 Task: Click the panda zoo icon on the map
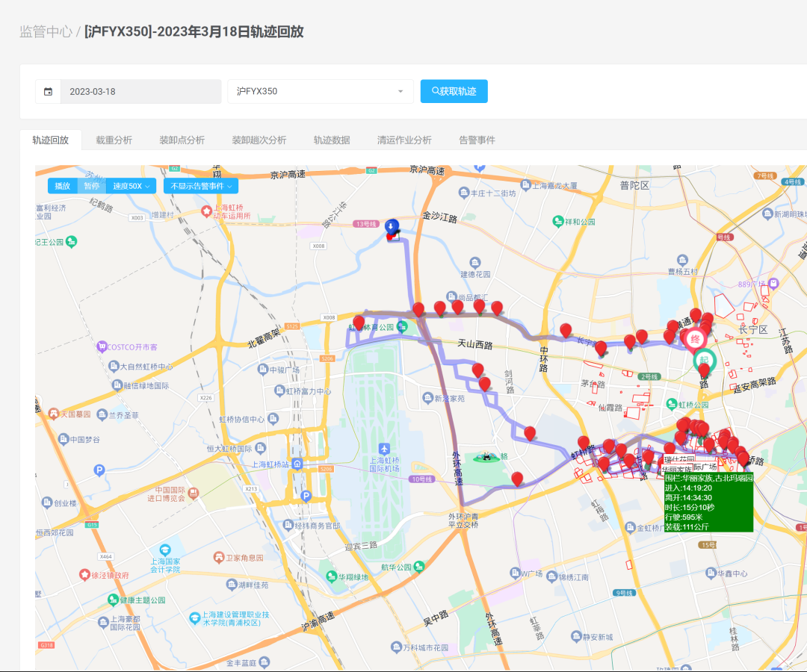coord(486,456)
